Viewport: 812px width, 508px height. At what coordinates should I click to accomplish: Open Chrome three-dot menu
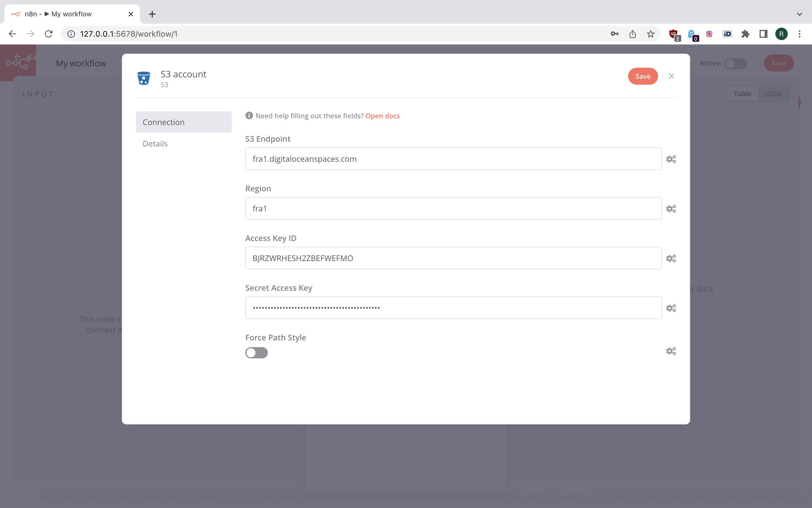[800, 34]
